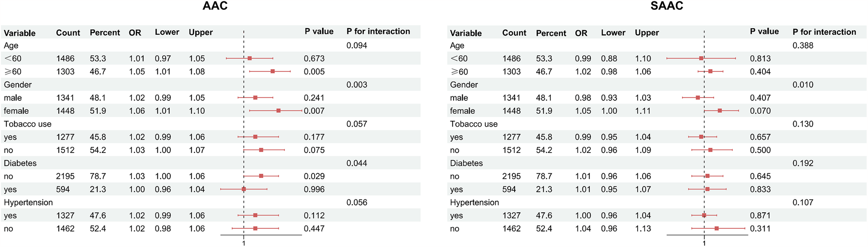Click the "Variable" header in SAAC table

click(466, 33)
